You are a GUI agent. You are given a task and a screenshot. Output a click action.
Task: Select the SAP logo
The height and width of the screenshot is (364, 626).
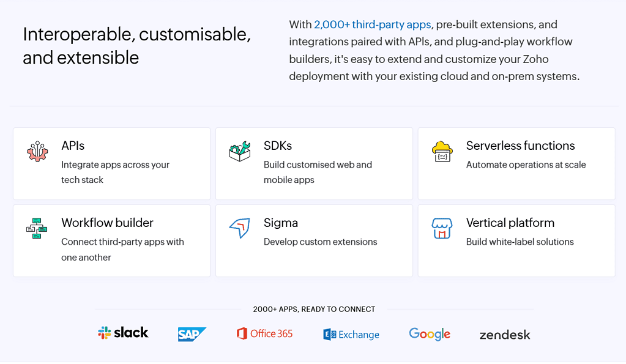point(192,333)
